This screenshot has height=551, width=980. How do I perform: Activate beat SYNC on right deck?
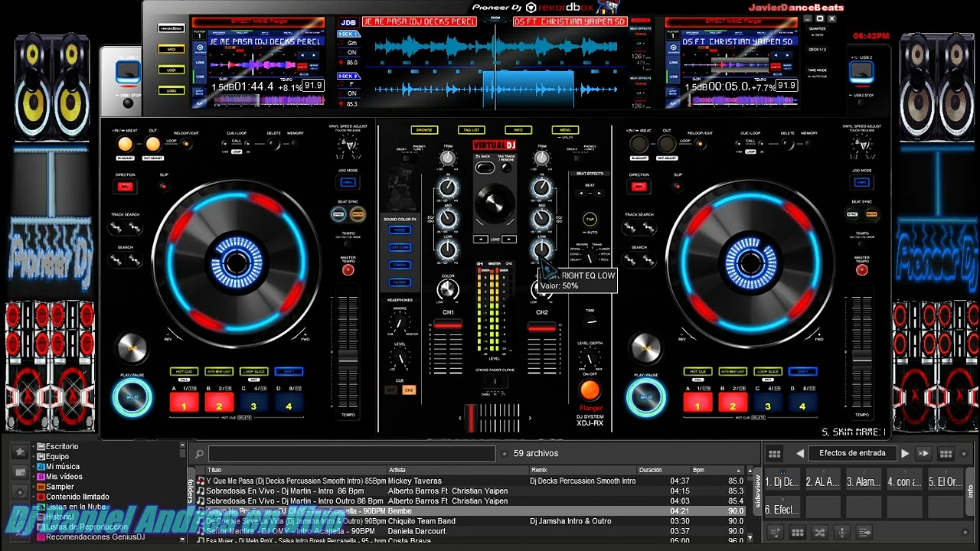[852, 214]
